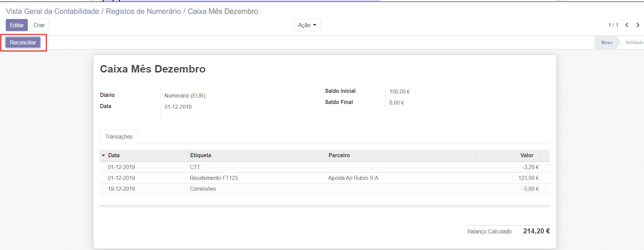Image resolution: width=644 pixels, height=250 pixels.
Task: Click the Reconciliar button
Action: pos(23,43)
